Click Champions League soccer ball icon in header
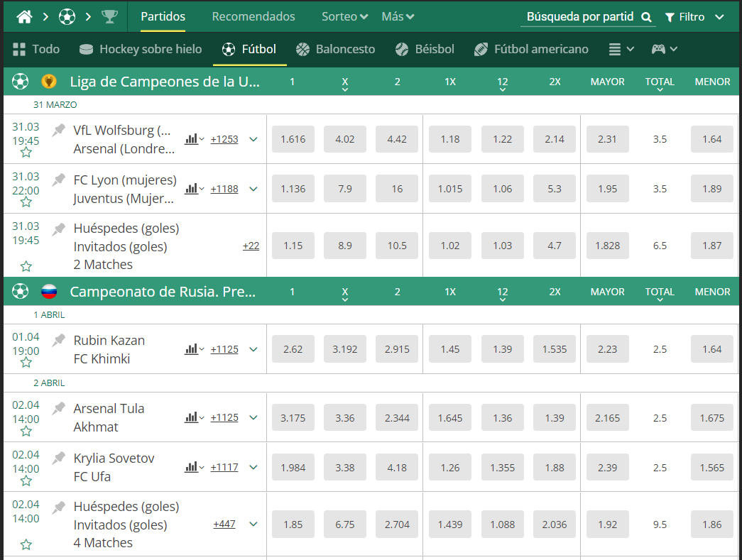742x560 pixels. (20, 82)
